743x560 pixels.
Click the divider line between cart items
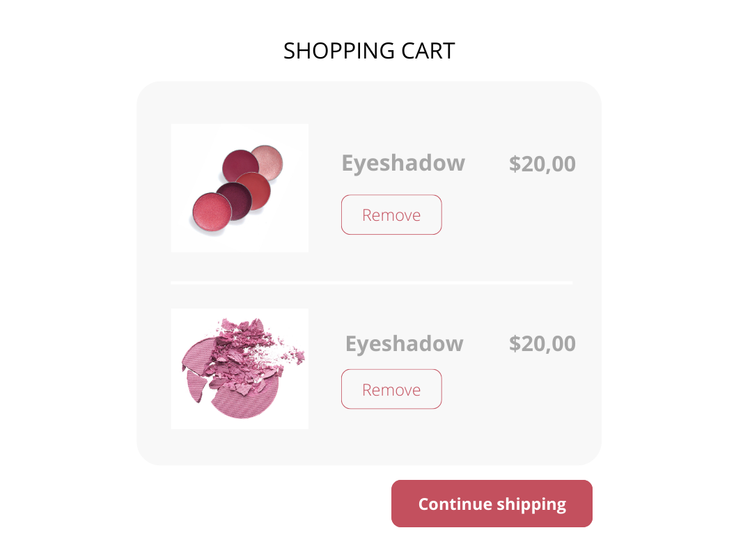coord(372,283)
